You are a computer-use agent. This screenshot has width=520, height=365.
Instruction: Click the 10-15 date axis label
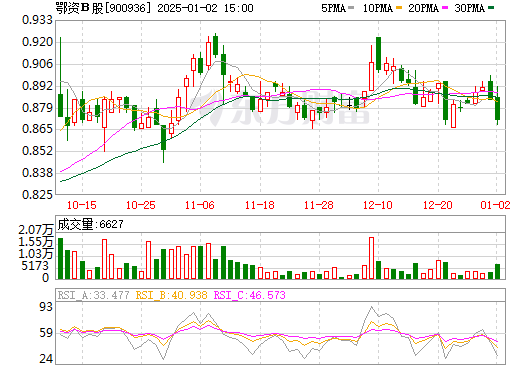(82, 205)
